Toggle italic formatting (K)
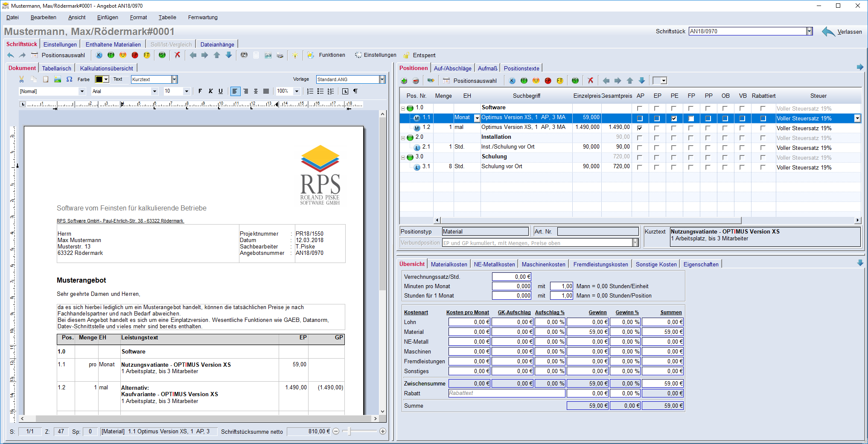Viewport: 868px width, 444px height. (210, 91)
